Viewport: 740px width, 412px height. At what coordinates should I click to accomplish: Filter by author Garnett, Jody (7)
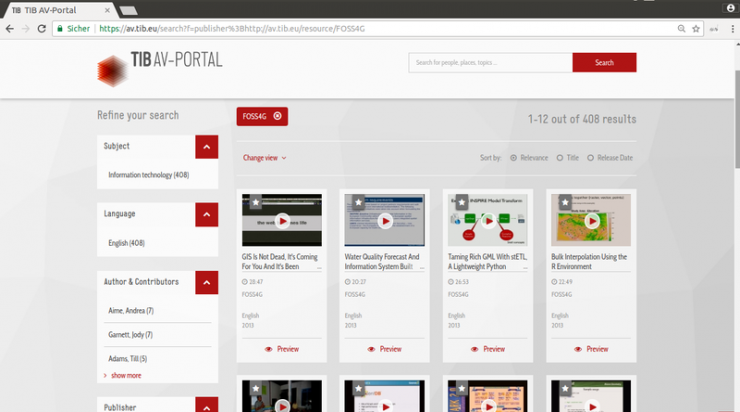tap(130, 335)
